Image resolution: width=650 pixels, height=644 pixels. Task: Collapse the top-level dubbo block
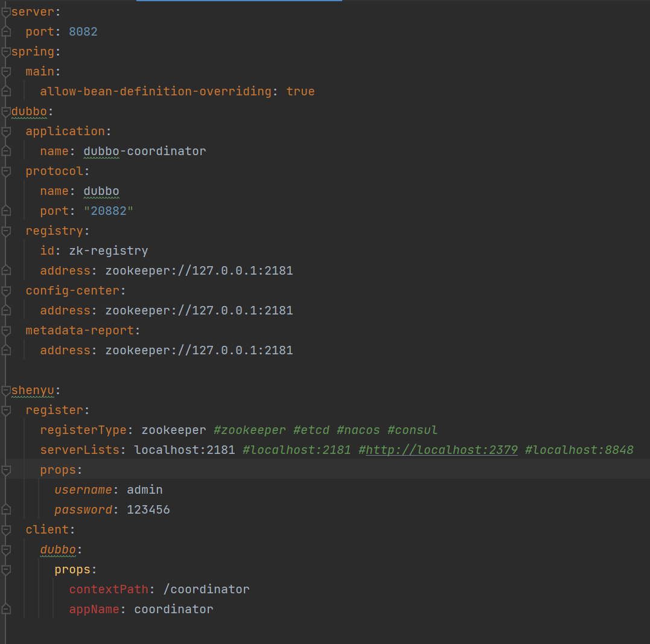pyautogui.click(x=6, y=112)
